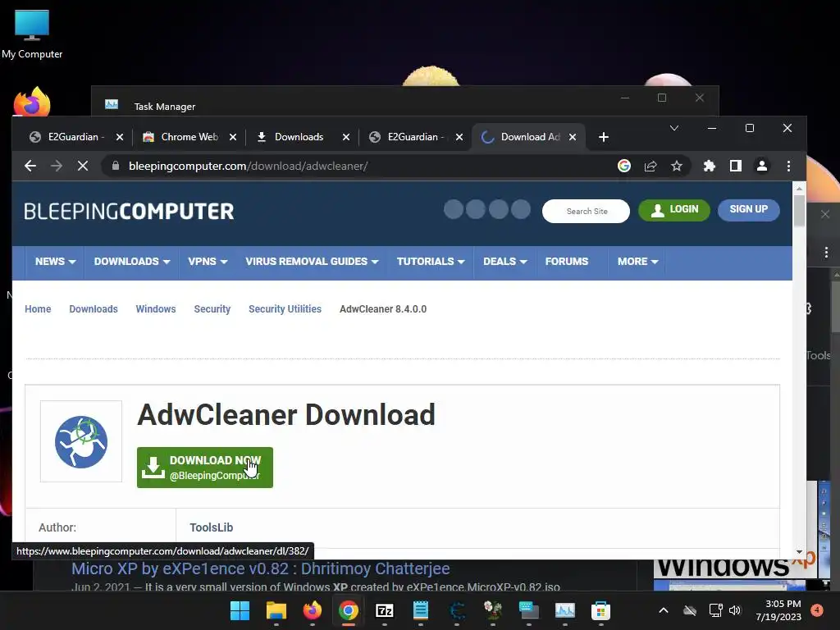Go back using Chrome's back arrow
The image size is (840, 630).
point(30,166)
